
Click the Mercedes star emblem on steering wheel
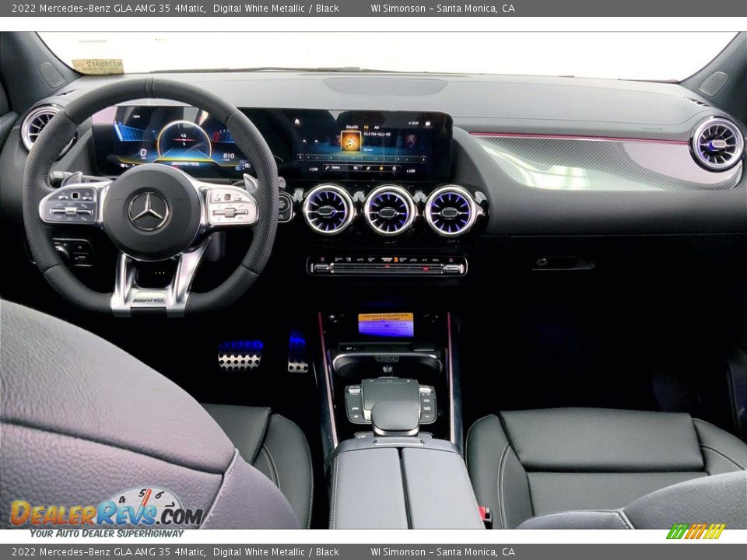tap(148, 212)
